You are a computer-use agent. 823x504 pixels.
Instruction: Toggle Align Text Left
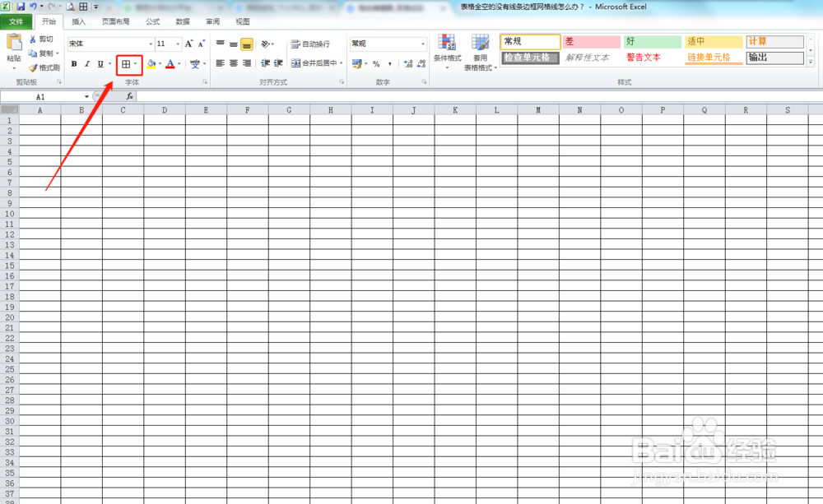click(x=221, y=63)
